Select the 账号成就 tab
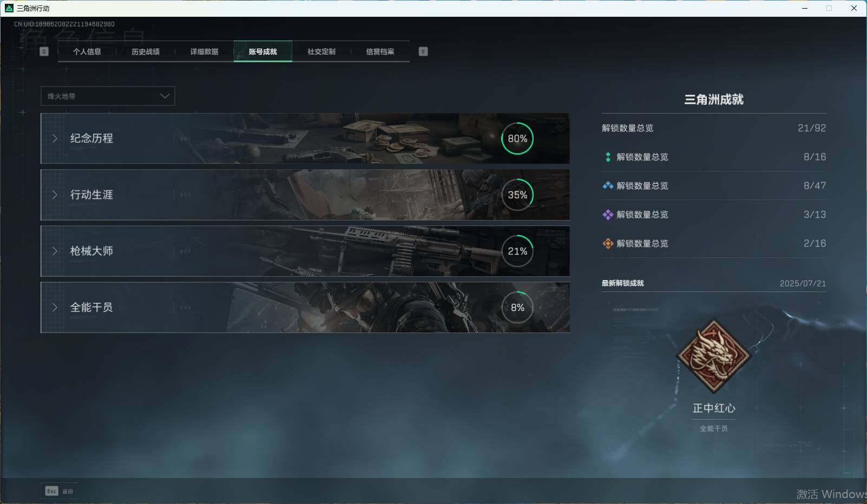Image resolution: width=867 pixels, height=504 pixels. pos(263,51)
